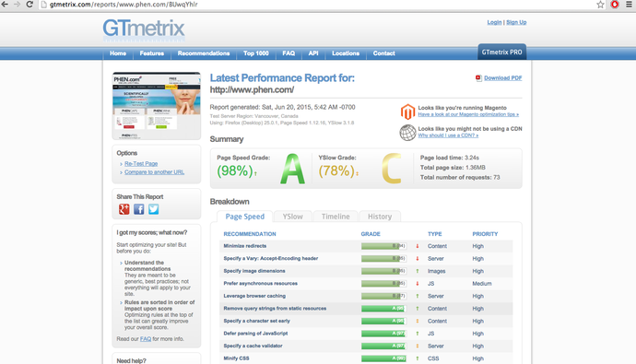Open the FAQ nav item

289,53
